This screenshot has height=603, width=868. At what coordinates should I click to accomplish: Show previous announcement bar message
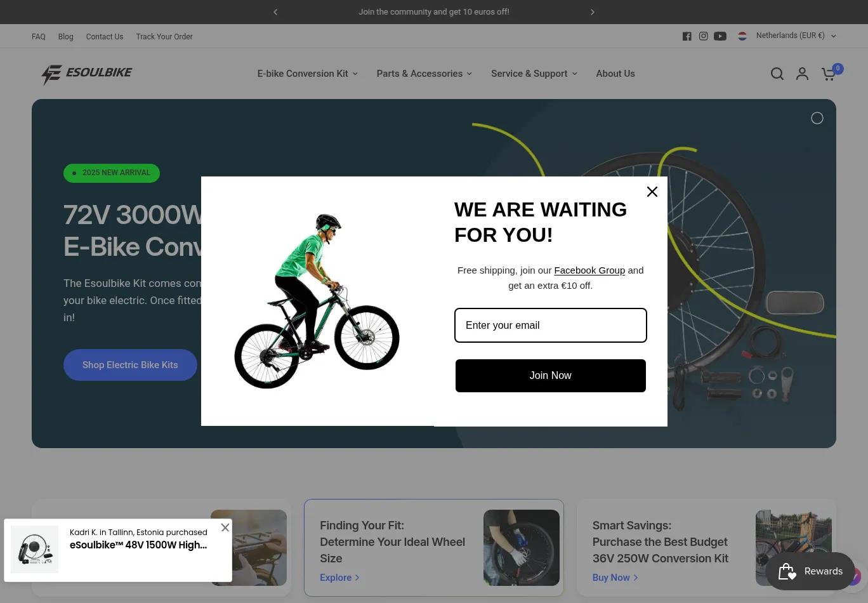pos(275,12)
